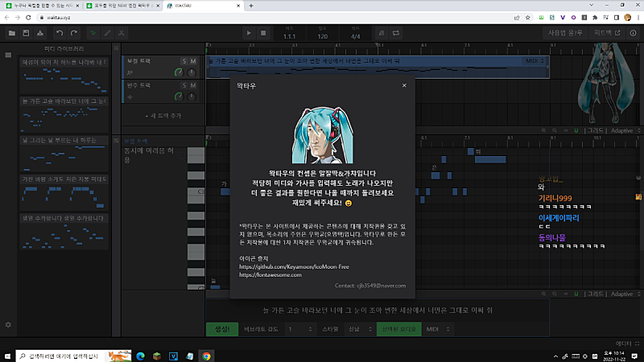Zoom out on the piano roll
Screen dimensions: 644x362
pos(555,294)
